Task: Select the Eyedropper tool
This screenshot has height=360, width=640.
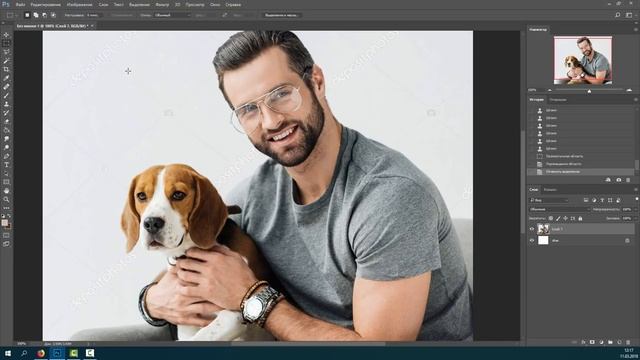Action: pyautogui.click(x=6, y=78)
